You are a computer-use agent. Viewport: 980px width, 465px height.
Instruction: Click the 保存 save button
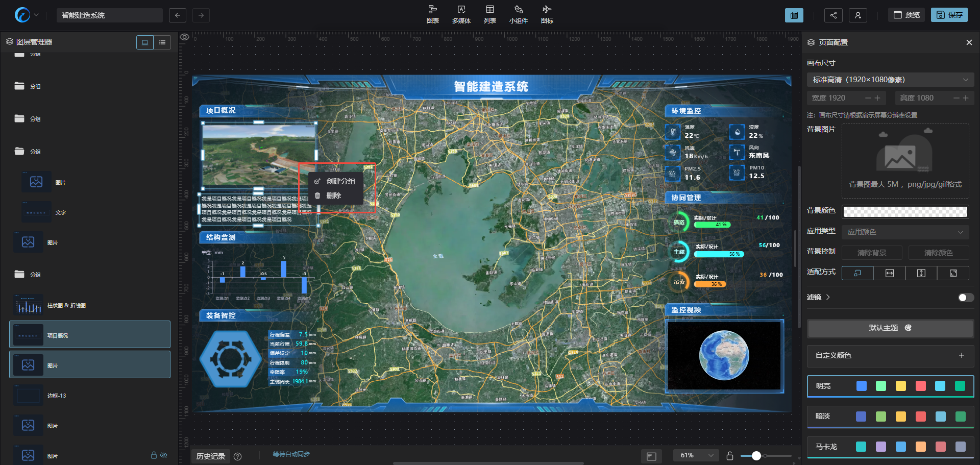coord(949,15)
